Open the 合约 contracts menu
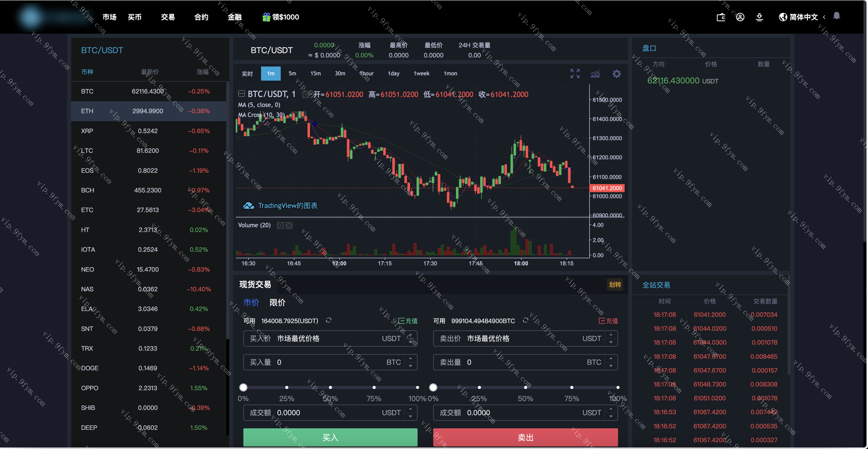 201,17
